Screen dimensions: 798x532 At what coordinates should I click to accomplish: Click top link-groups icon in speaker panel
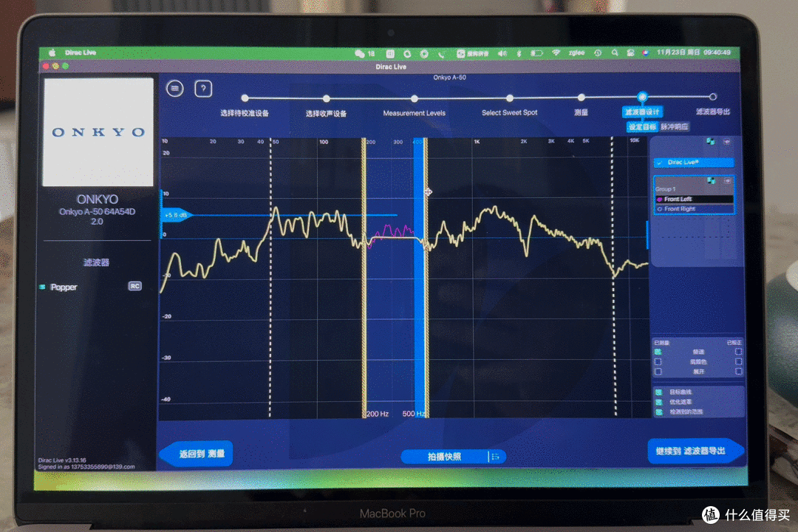[711, 142]
